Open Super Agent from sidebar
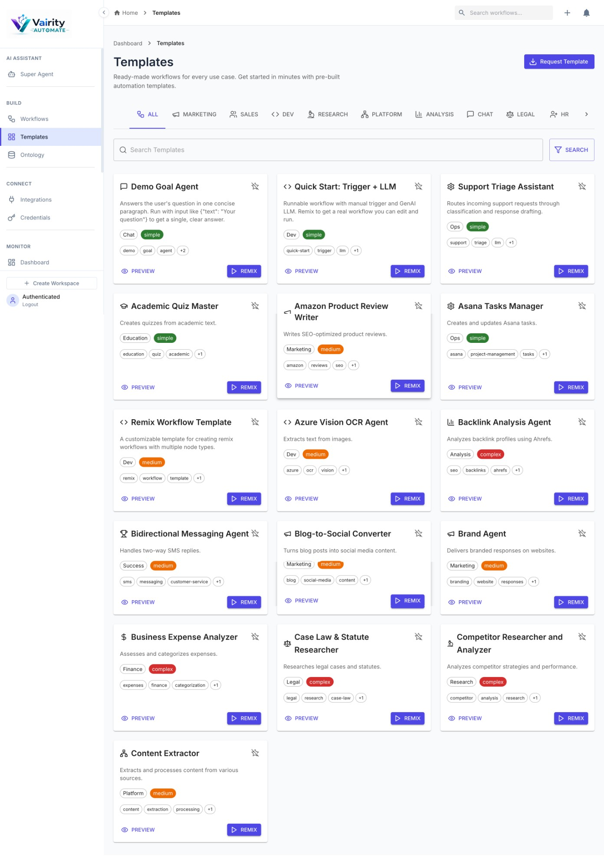 coord(52,74)
